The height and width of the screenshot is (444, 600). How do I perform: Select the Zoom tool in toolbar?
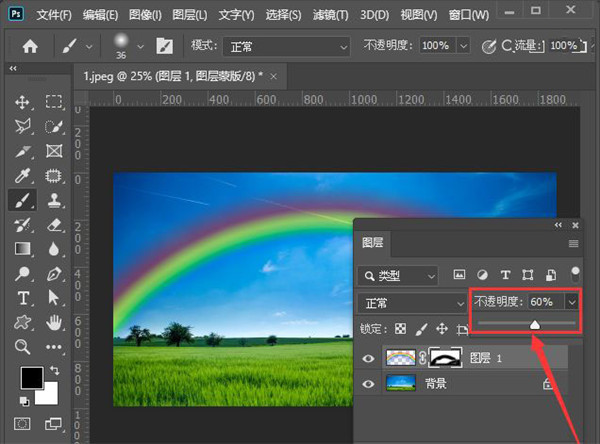[23, 346]
